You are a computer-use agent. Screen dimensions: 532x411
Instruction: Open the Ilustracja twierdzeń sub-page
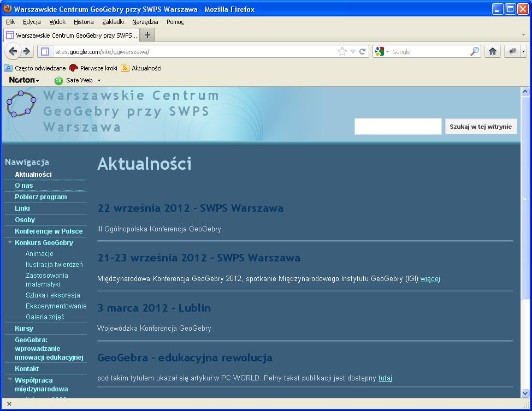54,265
